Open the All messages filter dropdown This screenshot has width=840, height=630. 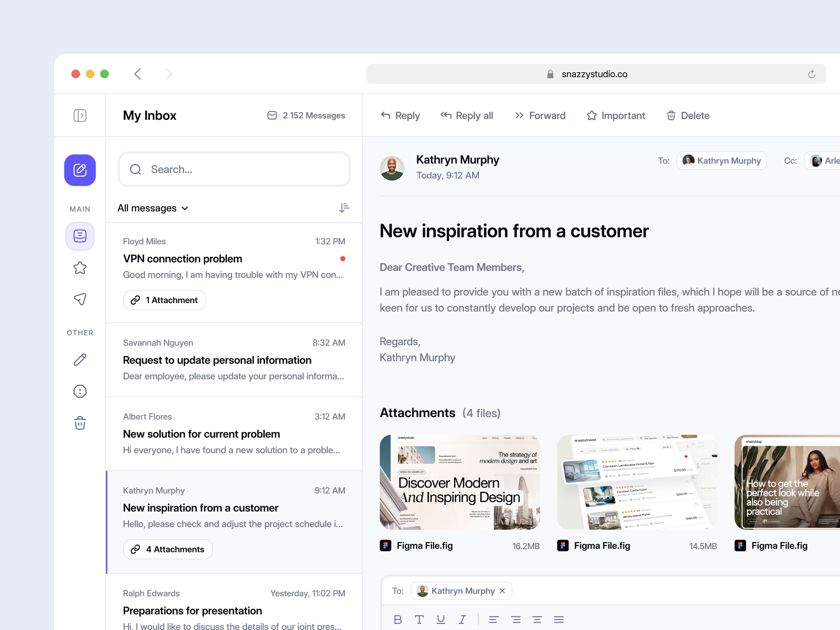pyautogui.click(x=152, y=208)
